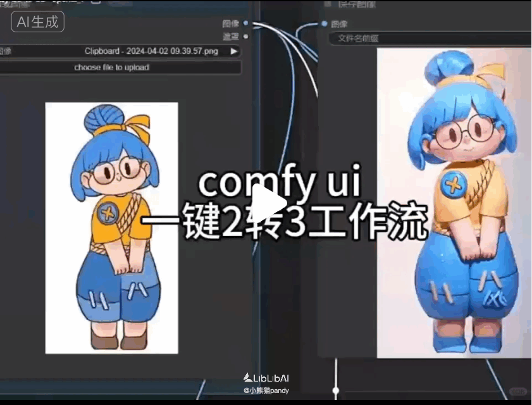Click the 图像 input port on the 保存图像 node
532x405 pixels.
325,23
